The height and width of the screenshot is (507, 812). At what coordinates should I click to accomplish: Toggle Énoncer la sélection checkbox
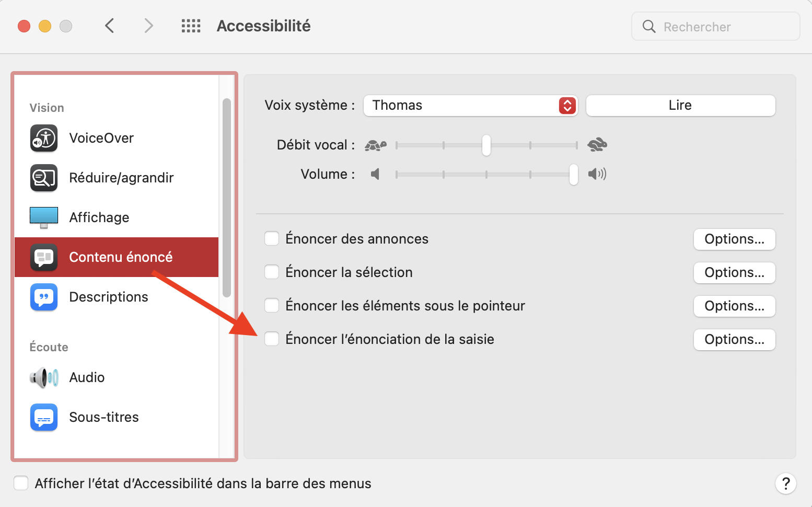tap(272, 272)
